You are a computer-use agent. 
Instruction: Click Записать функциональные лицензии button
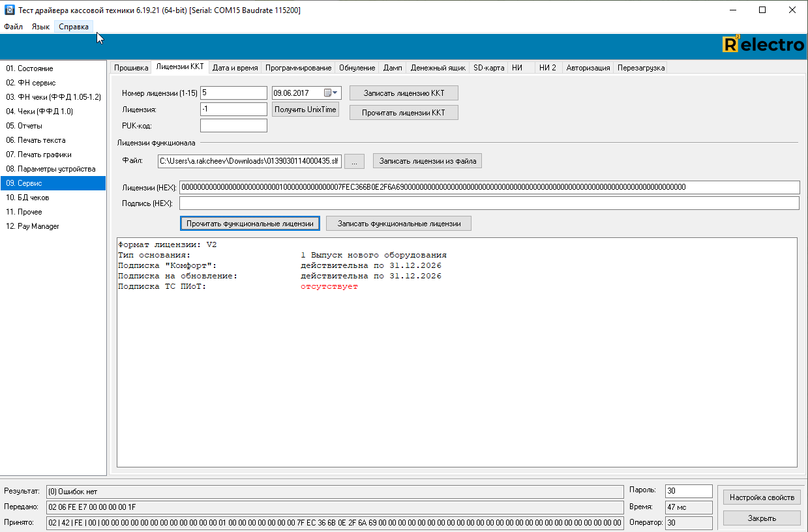pyautogui.click(x=398, y=224)
